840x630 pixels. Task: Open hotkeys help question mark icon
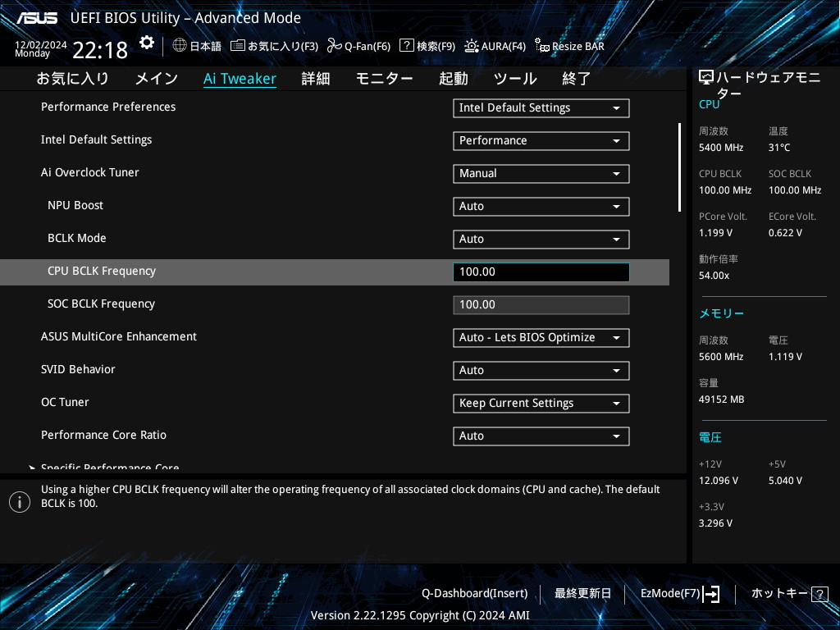pyautogui.click(x=819, y=594)
